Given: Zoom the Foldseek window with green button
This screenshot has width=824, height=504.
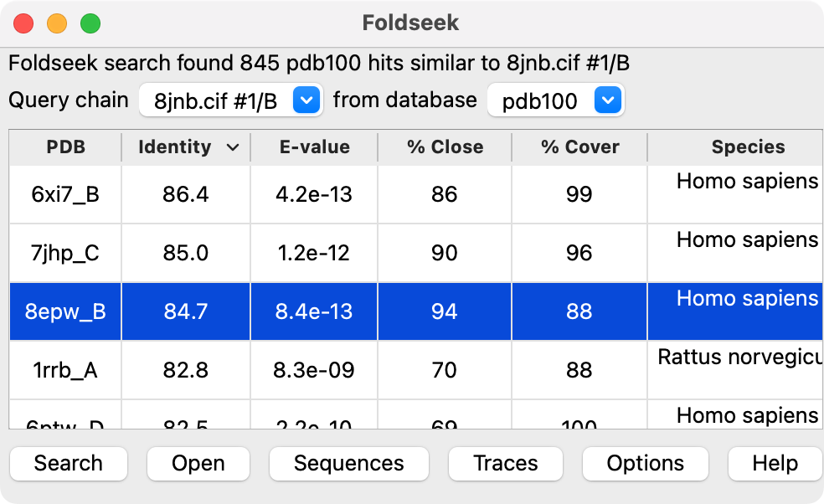Looking at the screenshot, I should [x=90, y=23].
